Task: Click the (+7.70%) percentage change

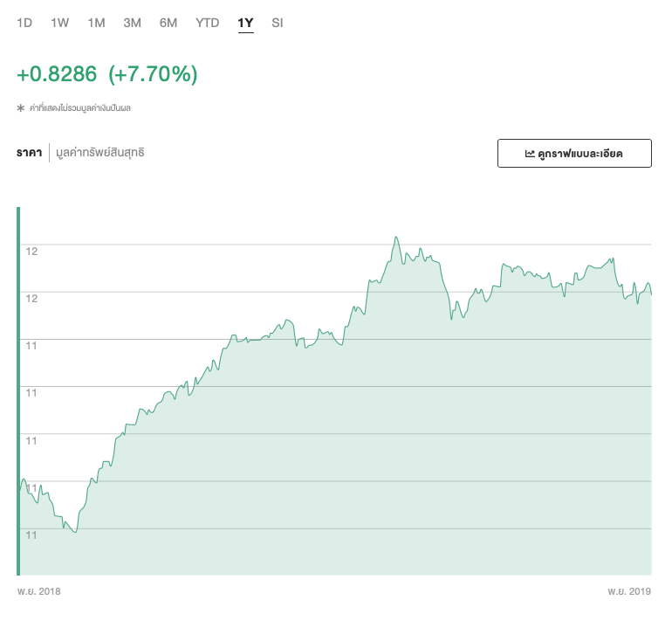Action: coord(153,75)
